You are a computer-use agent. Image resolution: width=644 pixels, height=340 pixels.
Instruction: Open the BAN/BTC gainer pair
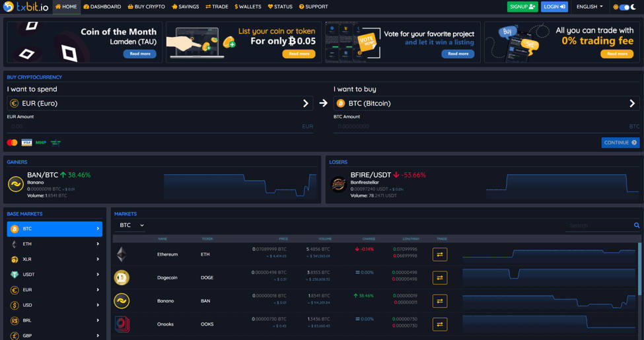(x=43, y=175)
